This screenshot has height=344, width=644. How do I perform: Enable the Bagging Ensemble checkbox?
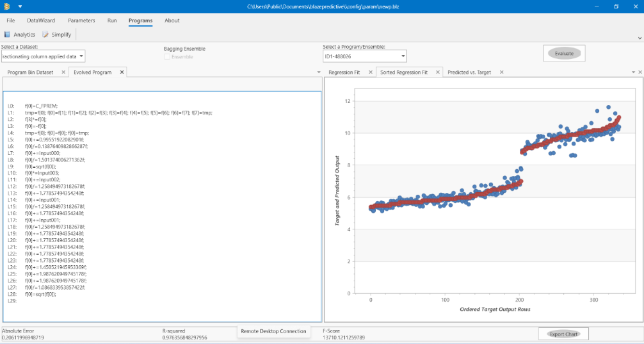point(166,57)
